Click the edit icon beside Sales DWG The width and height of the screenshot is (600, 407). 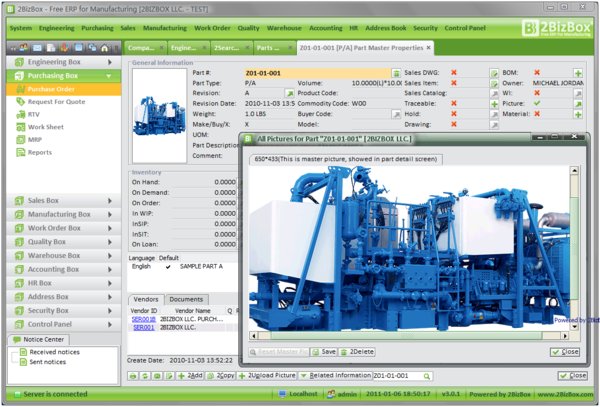493,73
